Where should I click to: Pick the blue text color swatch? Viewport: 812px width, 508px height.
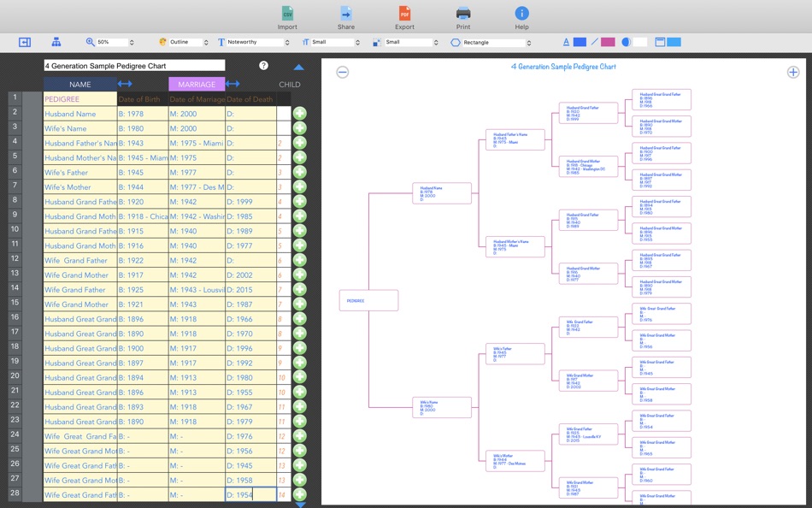point(580,42)
